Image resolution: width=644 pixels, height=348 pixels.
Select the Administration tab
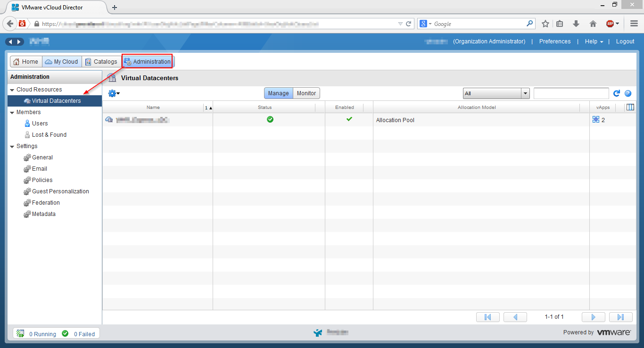tap(148, 61)
